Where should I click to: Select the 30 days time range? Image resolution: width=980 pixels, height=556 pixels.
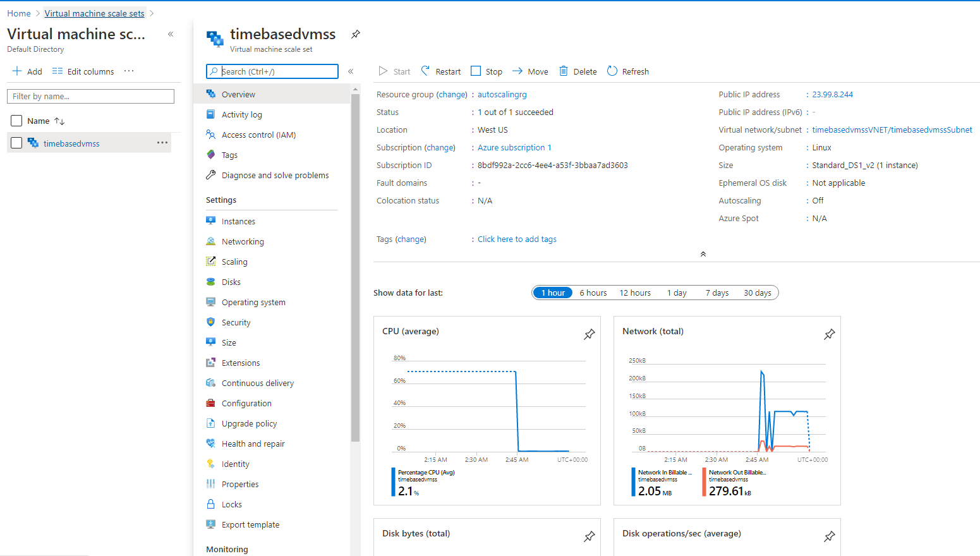click(x=758, y=293)
